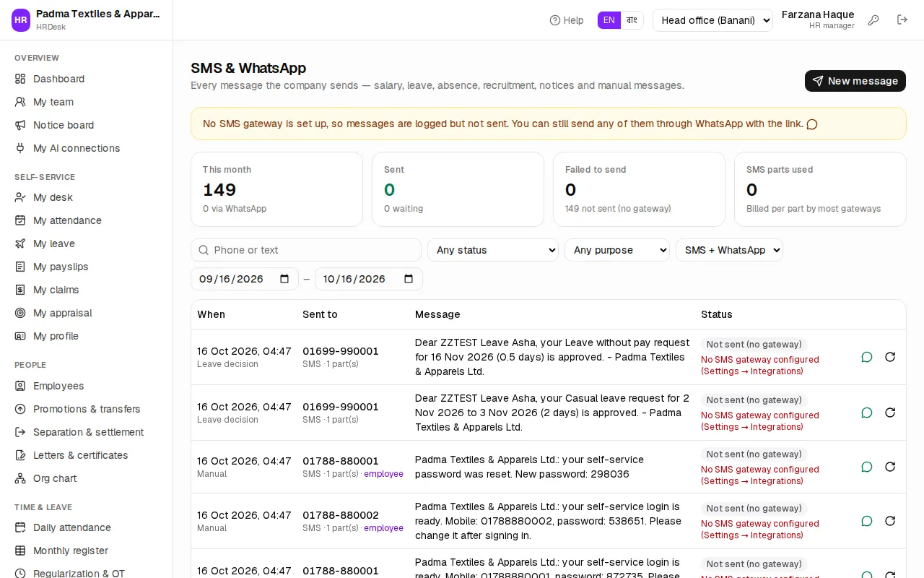Open the Dashboard icon in sidebar
Screen dimensions: 924x578
[x=20, y=79]
